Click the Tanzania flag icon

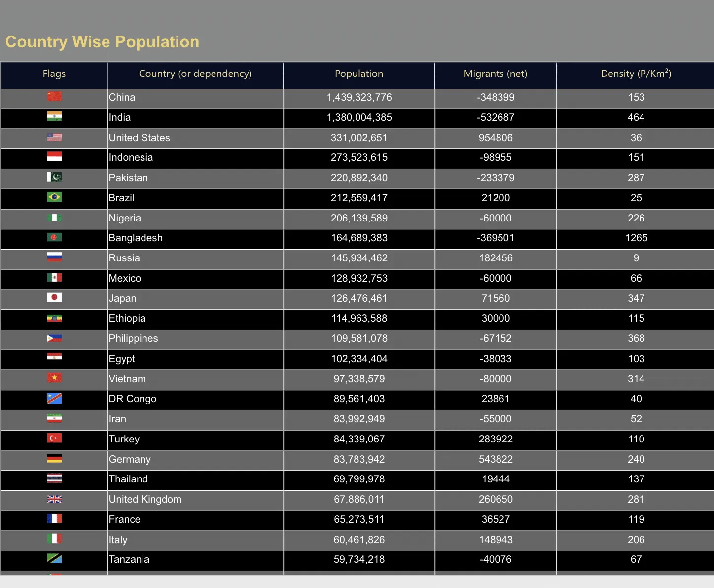tap(54, 559)
